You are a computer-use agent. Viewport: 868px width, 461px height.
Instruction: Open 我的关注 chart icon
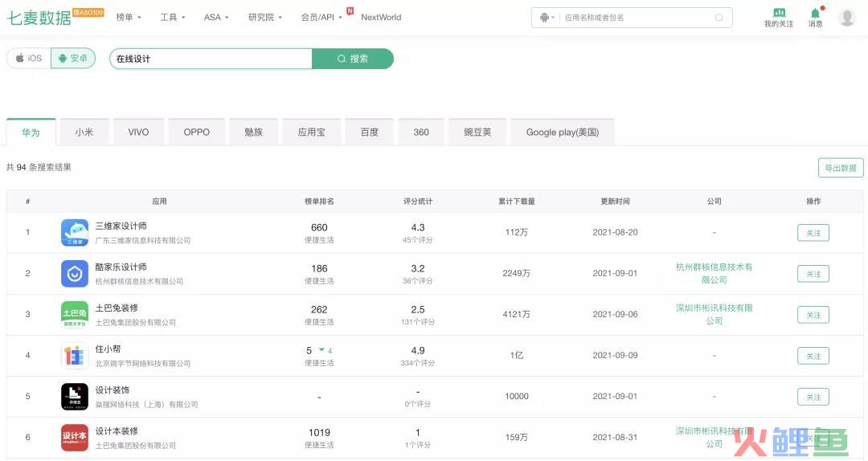[x=779, y=13]
